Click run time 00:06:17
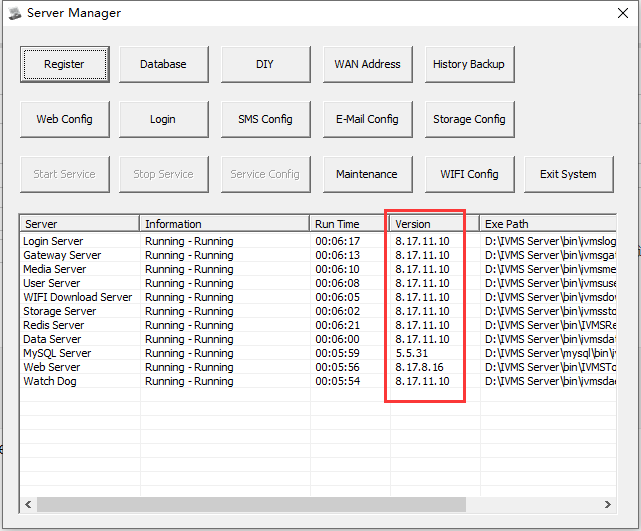The width and height of the screenshot is (641, 531). pyautogui.click(x=338, y=241)
